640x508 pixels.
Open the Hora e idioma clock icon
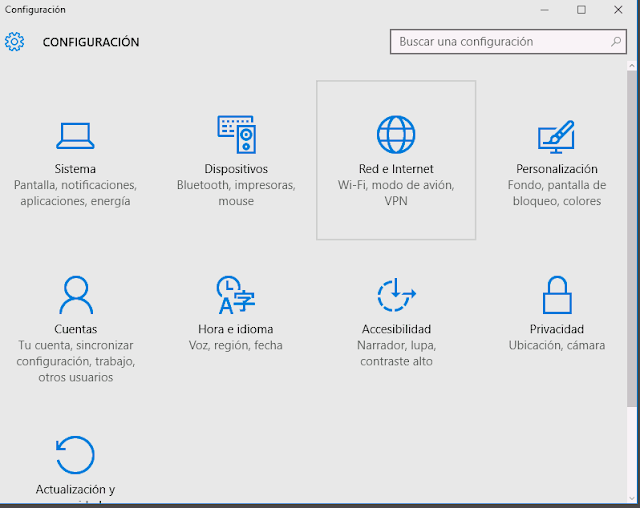[x=236, y=295]
